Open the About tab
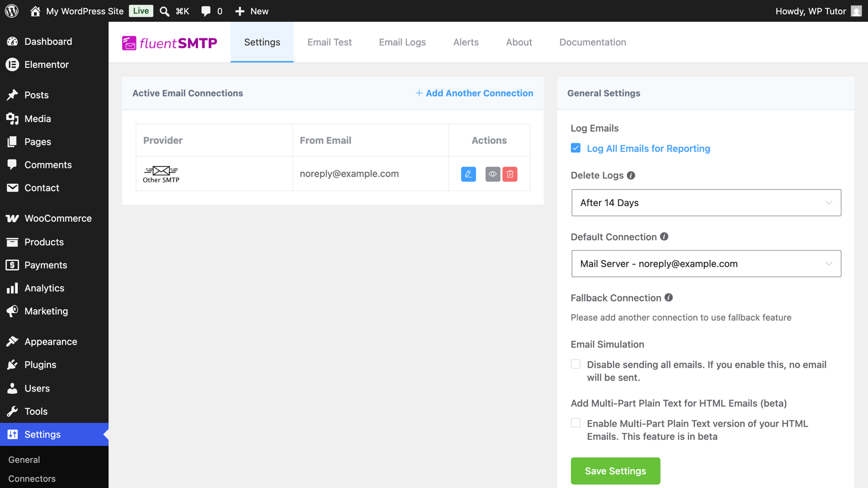Viewport: 868px width, 488px height. coord(519,42)
